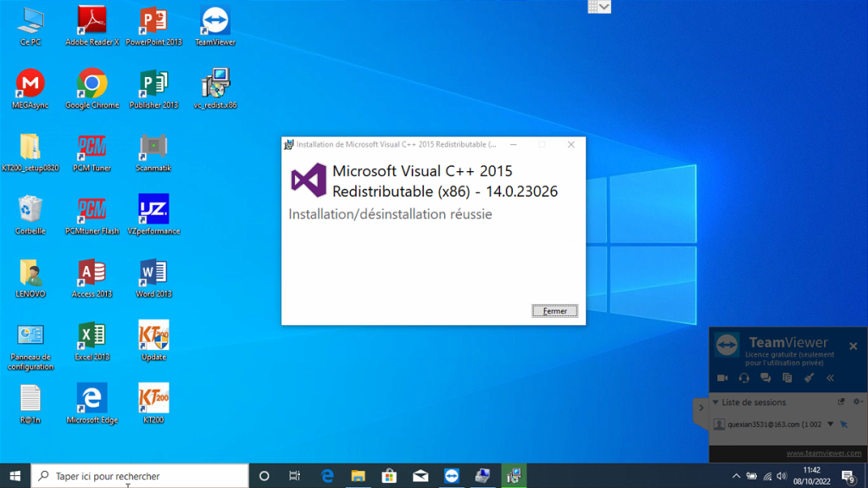Screen dimensions: 868x488
Task: Open Task View on the taskbar
Action: tap(294, 476)
